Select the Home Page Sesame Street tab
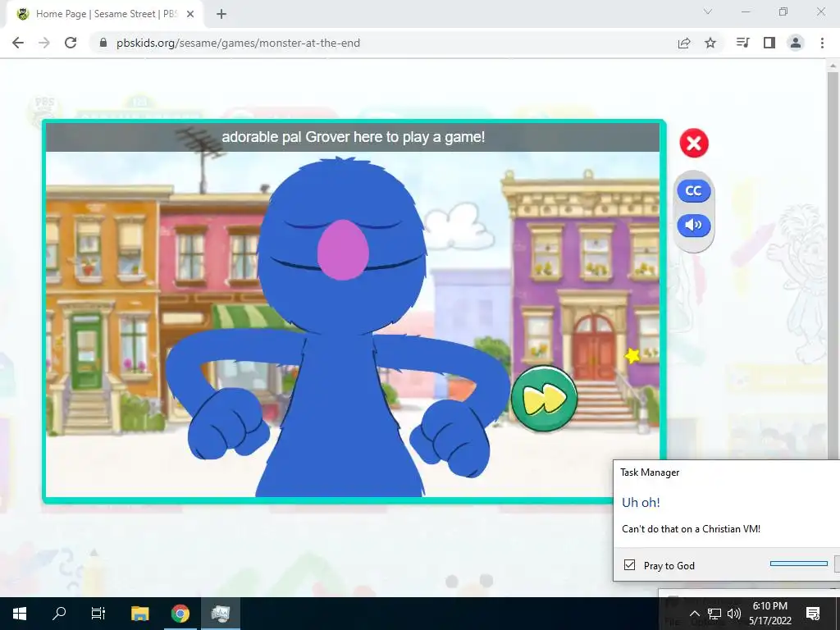Screen dimensions: 840x630 click(x=106, y=14)
